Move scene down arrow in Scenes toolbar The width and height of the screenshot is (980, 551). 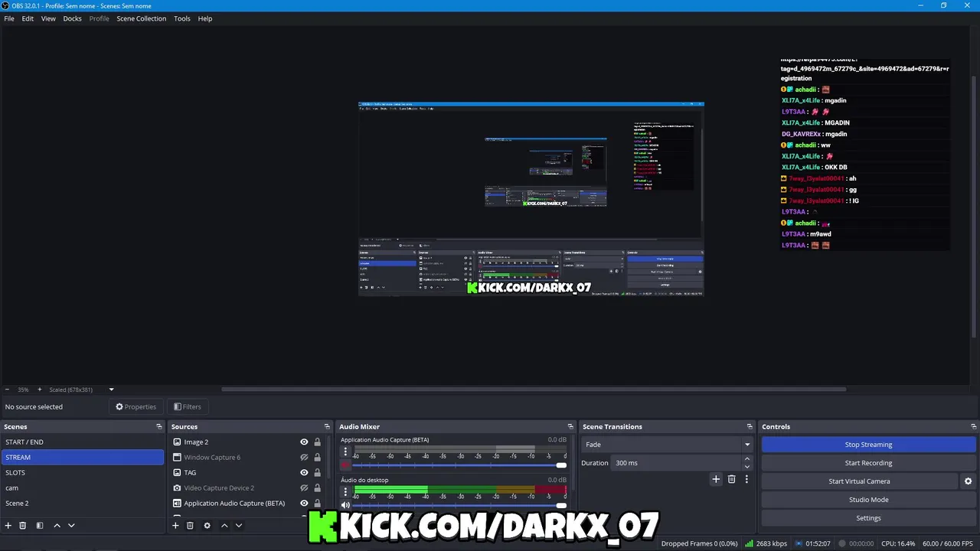(x=71, y=526)
